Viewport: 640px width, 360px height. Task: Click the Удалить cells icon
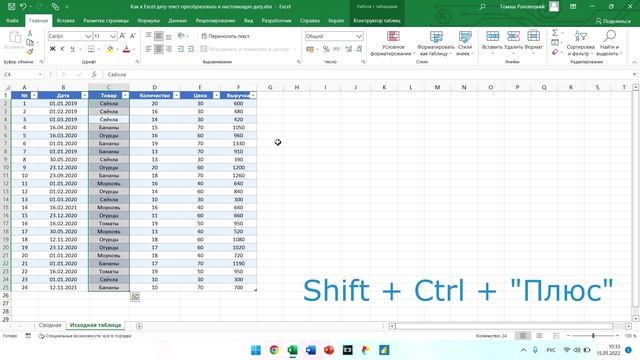click(x=513, y=36)
